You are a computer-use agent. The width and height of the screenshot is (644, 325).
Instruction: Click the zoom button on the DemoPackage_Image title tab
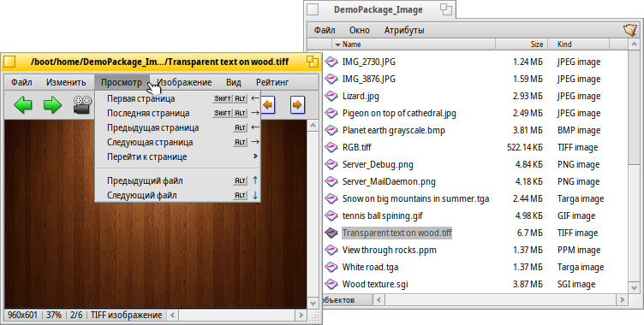pos(446,9)
